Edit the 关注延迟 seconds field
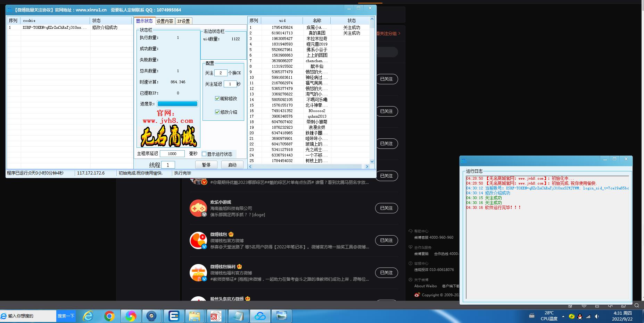644x323 pixels. tap(230, 84)
